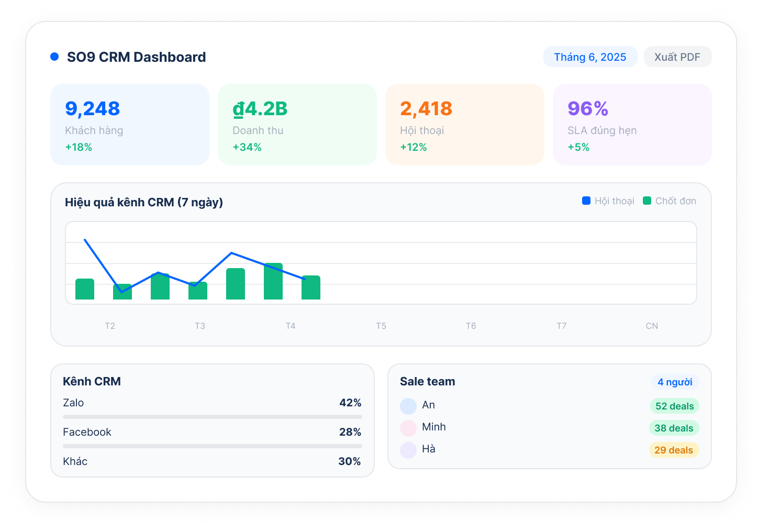758x532 pixels.
Task: Click the 30% Khác value
Action: [350, 461]
